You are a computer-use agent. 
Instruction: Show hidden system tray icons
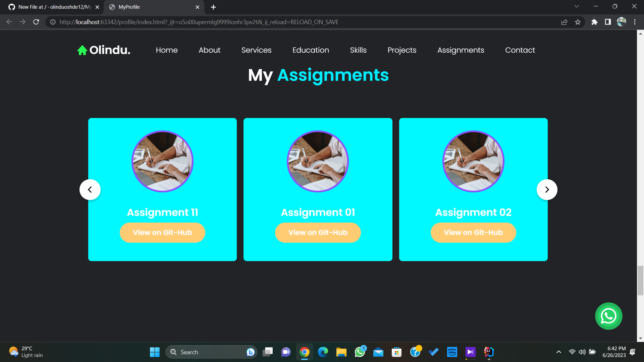[558, 352]
